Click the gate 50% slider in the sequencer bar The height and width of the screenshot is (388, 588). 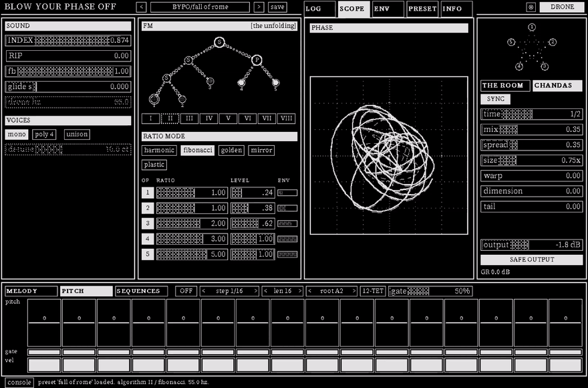pyautogui.click(x=430, y=291)
